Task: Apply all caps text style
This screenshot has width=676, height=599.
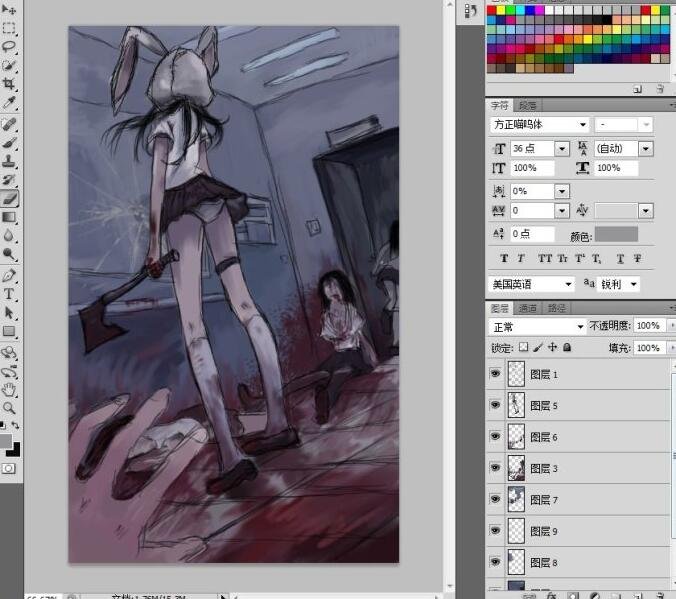Action: 545,258
